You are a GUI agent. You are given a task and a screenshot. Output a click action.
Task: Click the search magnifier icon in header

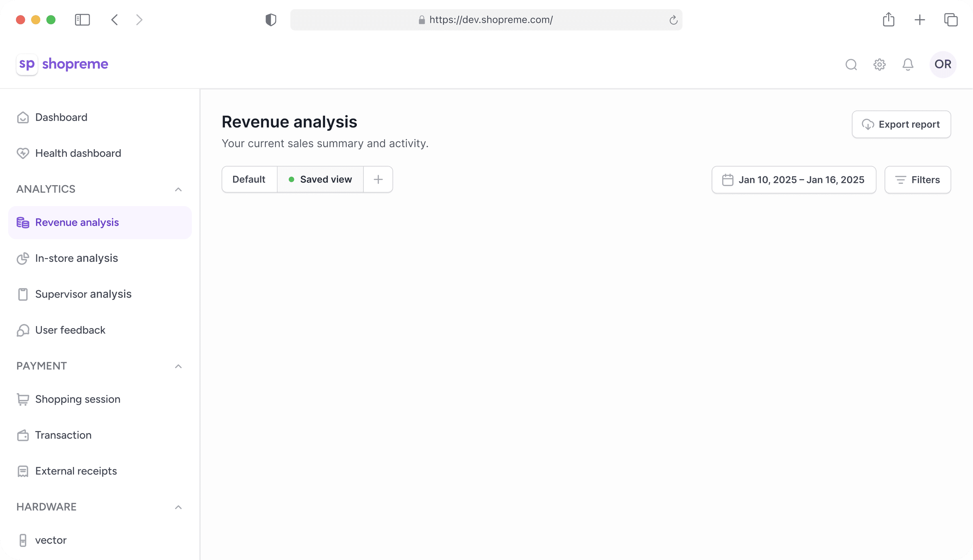[x=851, y=64]
